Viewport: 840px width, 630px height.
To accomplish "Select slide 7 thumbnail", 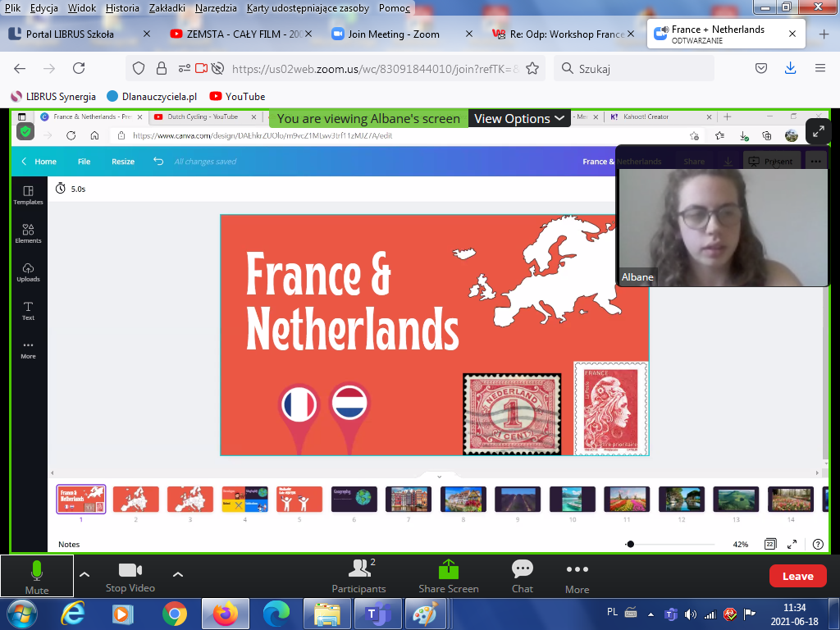I will click(409, 500).
